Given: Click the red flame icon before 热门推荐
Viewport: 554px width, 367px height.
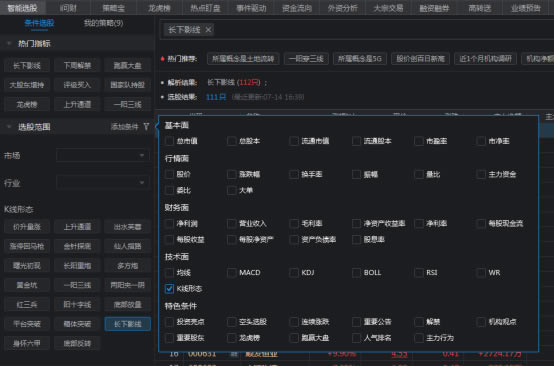Looking at the screenshot, I should pyautogui.click(x=163, y=59).
